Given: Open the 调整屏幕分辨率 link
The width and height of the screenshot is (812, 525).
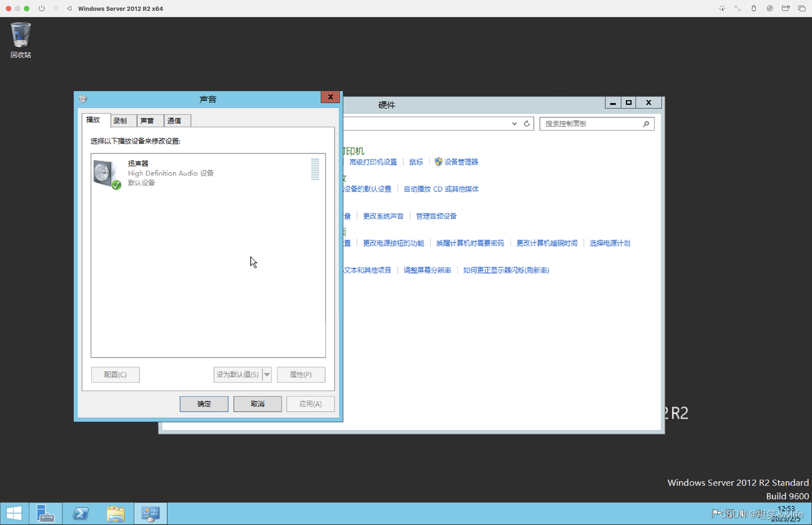Looking at the screenshot, I should pos(427,270).
